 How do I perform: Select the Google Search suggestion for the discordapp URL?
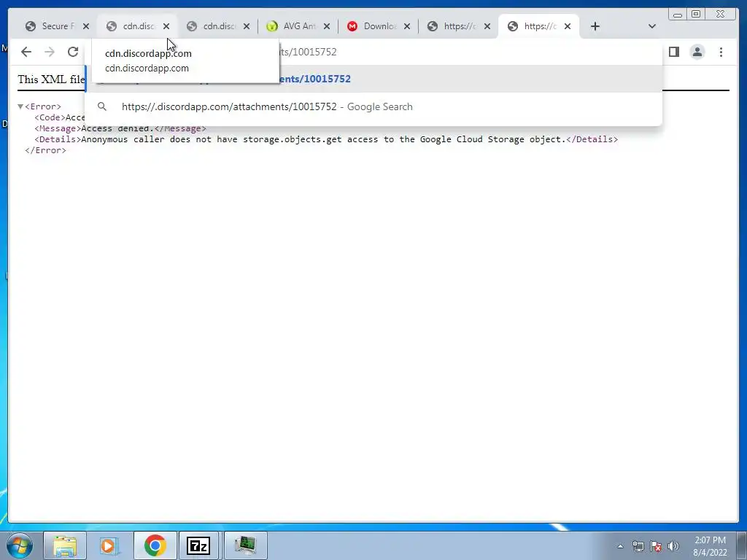(x=373, y=106)
